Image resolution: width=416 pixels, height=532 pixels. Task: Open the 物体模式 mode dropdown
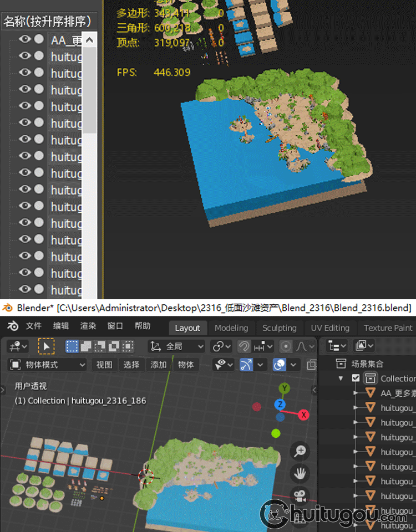point(48,365)
